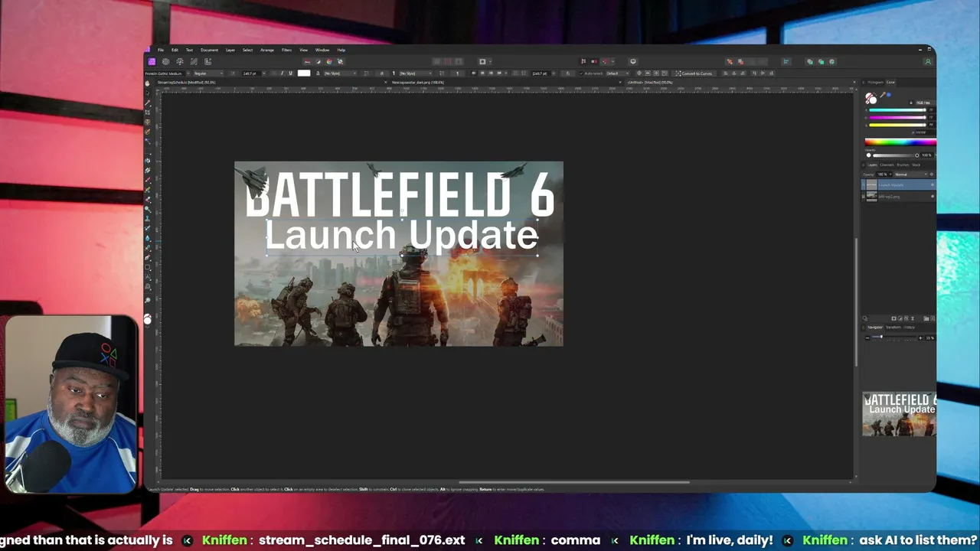Open the Assistant speech bubble icon
Screen dimensions: 980x551
pyautogui.click(x=633, y=61)
